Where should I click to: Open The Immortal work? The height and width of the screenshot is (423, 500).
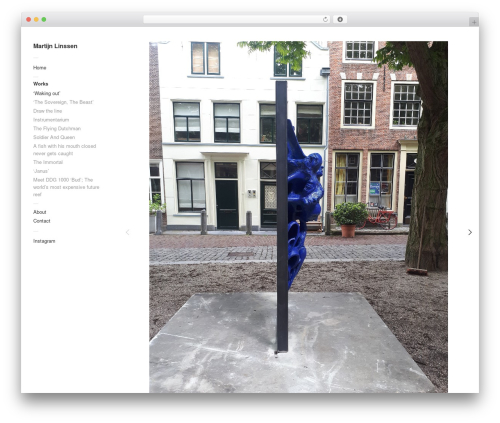tap(48, 162)
